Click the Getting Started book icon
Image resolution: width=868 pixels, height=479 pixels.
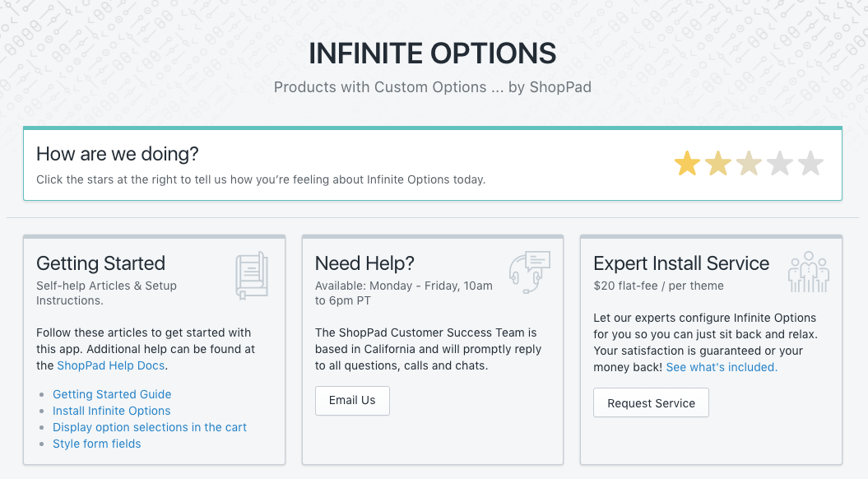click(x=252, y=275)
